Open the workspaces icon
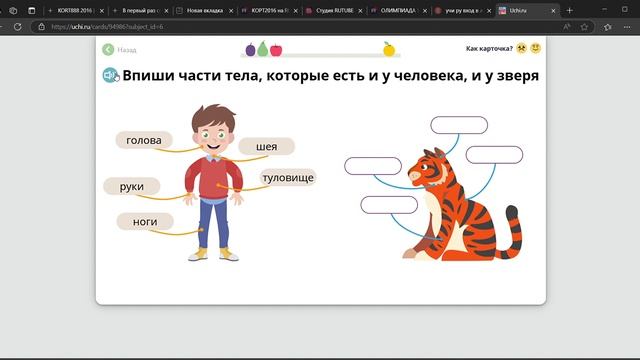 [13, 11]
